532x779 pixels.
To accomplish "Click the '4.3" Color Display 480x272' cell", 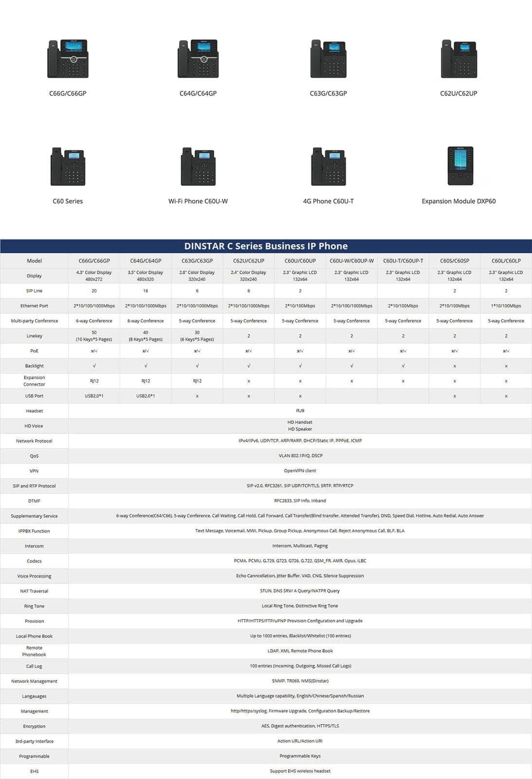I will (x=94, y=276).
